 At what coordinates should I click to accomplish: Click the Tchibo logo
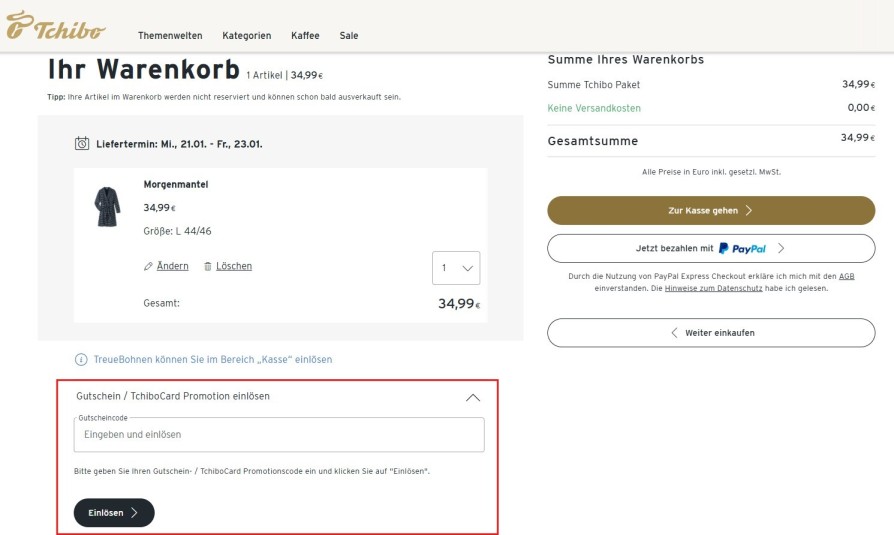click(55, 26)
